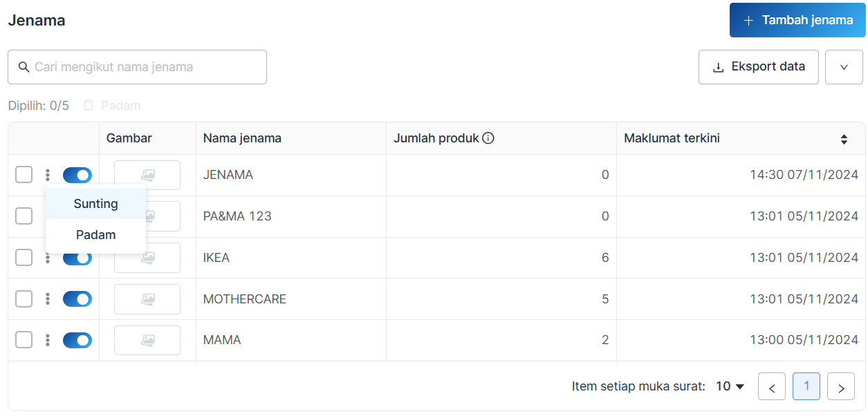
Task: Expand dropdown arrow next to Eksport data
Action: point(844,67)
